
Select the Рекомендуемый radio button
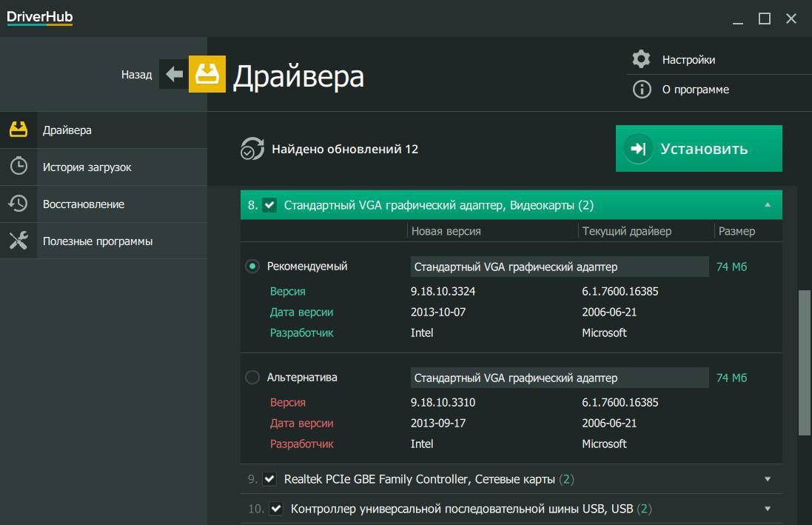point(252,267)
